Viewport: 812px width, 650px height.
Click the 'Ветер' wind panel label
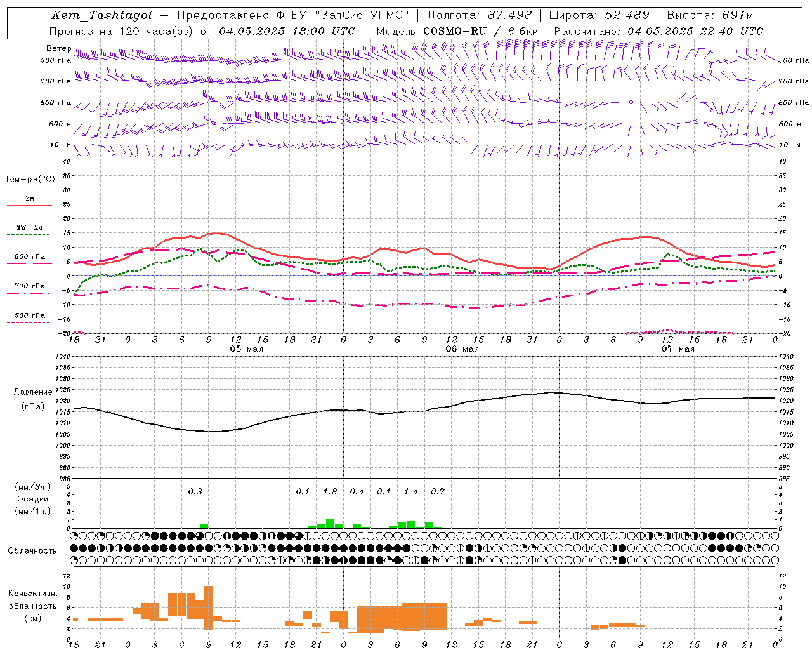pos(58,48)
